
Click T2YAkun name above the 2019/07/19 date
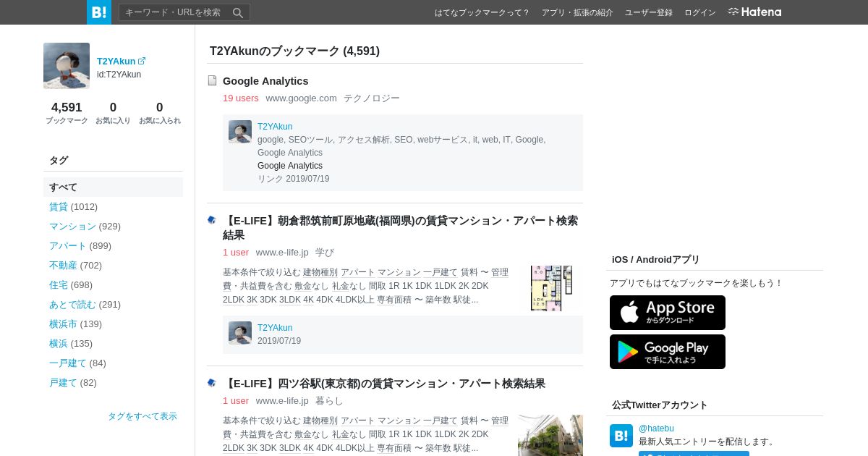[275, 328]
